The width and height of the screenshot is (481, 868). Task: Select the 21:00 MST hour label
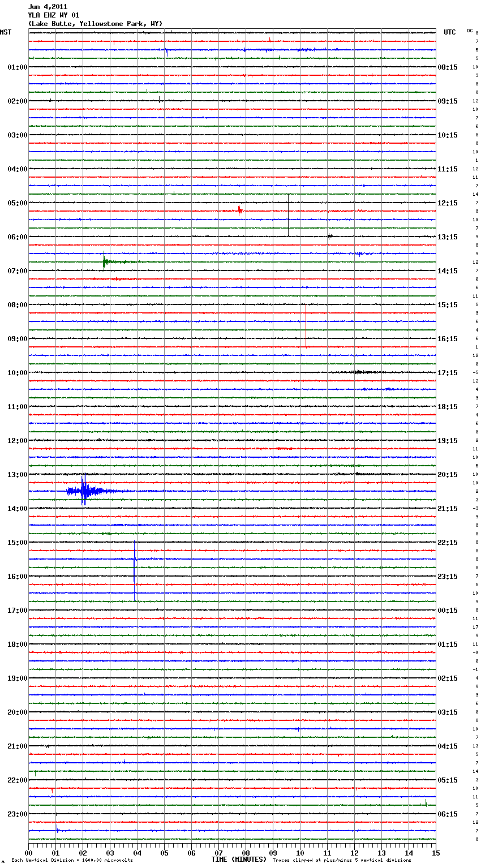[x=18, y=746]
